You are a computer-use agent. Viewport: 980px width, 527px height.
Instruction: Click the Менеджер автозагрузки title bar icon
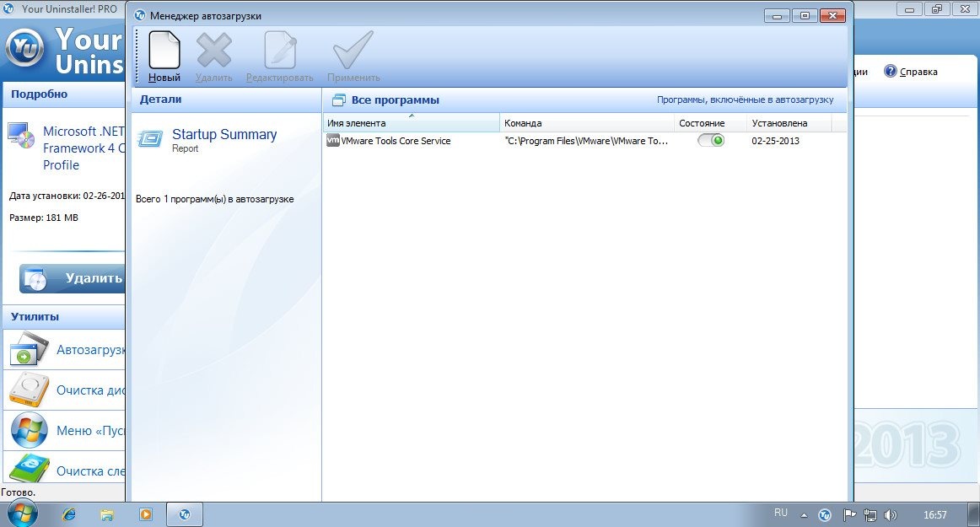coord(140,16)
